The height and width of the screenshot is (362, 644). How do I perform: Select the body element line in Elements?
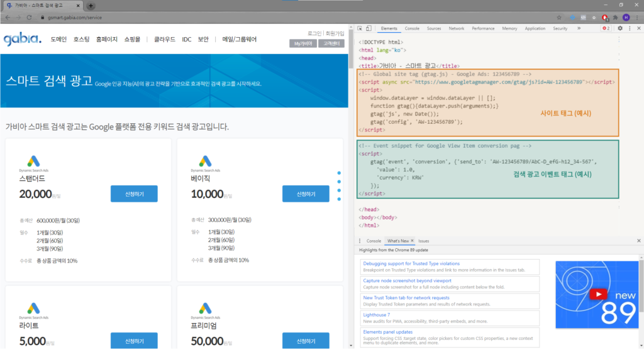[x=378, y=217]
